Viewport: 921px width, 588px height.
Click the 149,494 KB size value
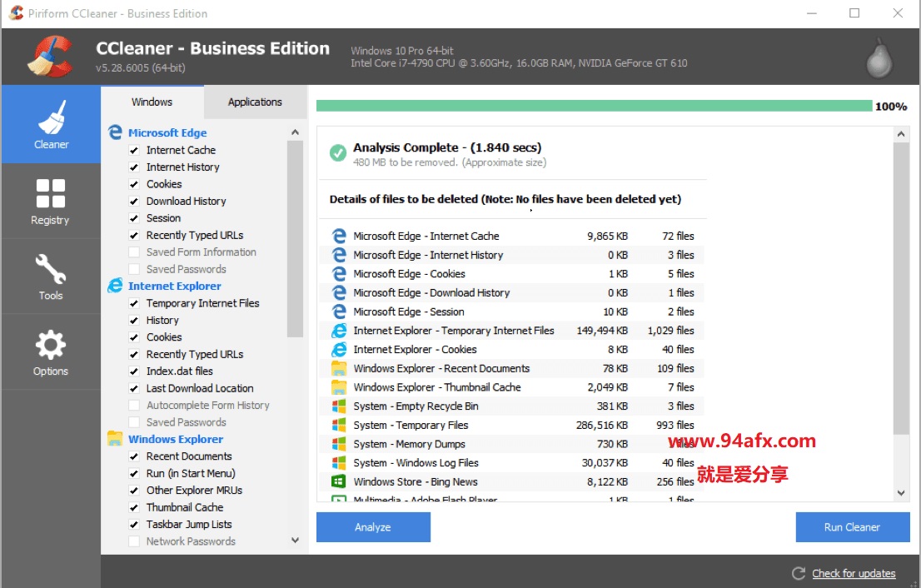point(602,331)
